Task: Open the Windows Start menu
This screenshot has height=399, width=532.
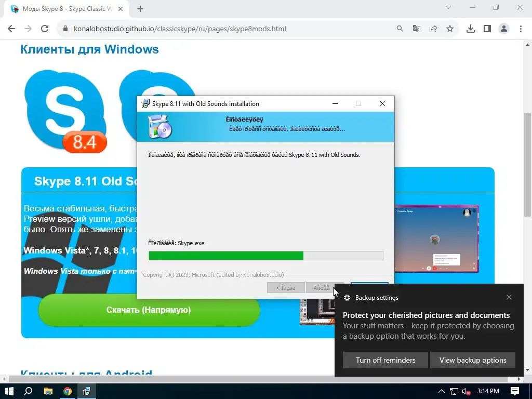Action: click(x=9, y=391)
